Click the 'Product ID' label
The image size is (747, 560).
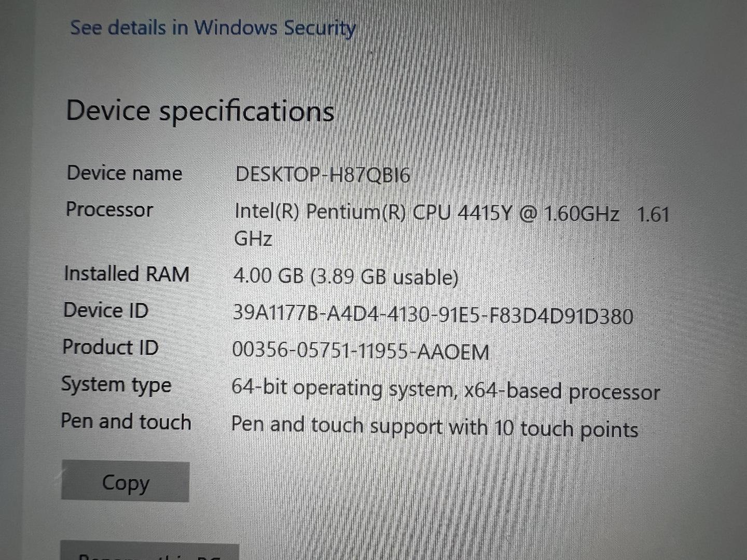click(x=110, y=347)
